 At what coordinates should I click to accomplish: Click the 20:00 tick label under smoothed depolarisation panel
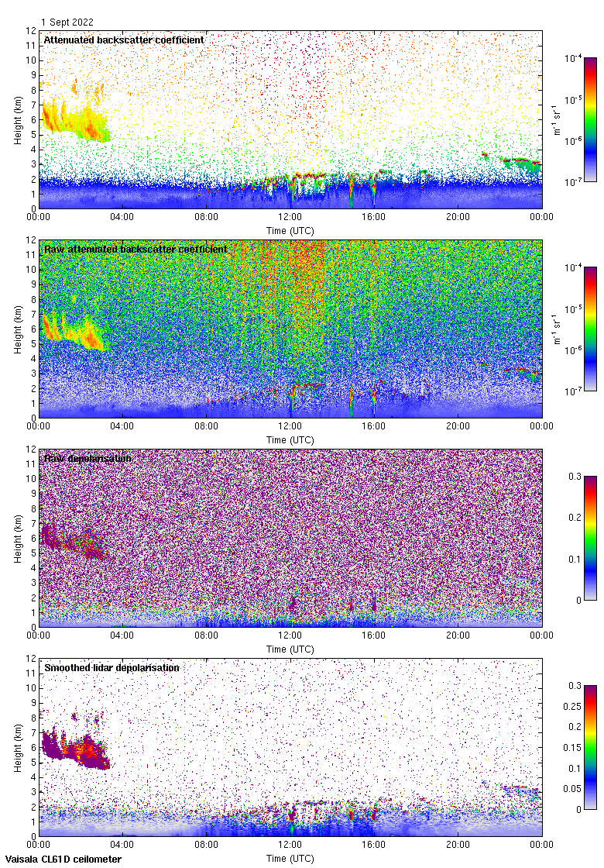click(458, 845)
